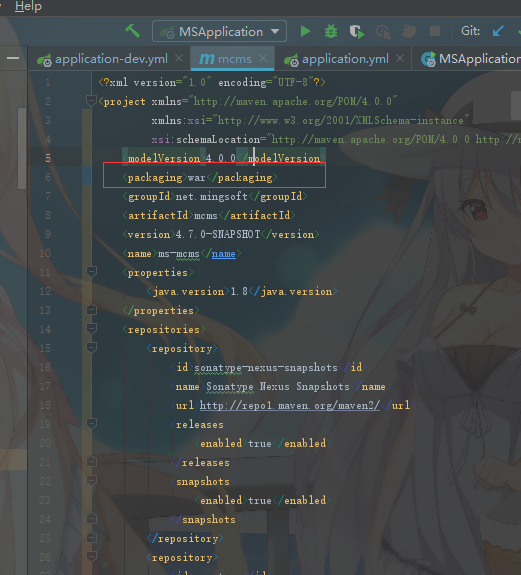The image size is (521, 575).
Task: Click the fold end marker at line 21
Action: coord(91,462)
